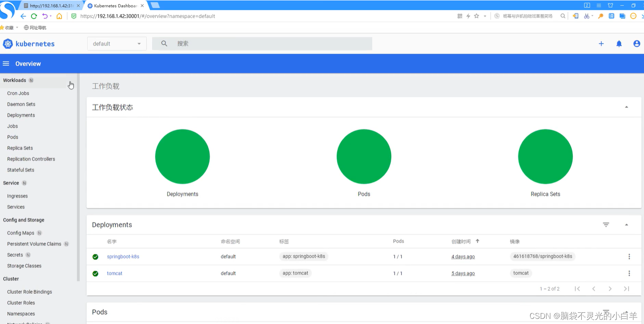
Task: Open Ingresses in sidebar
Action: (x=17, y=196)
